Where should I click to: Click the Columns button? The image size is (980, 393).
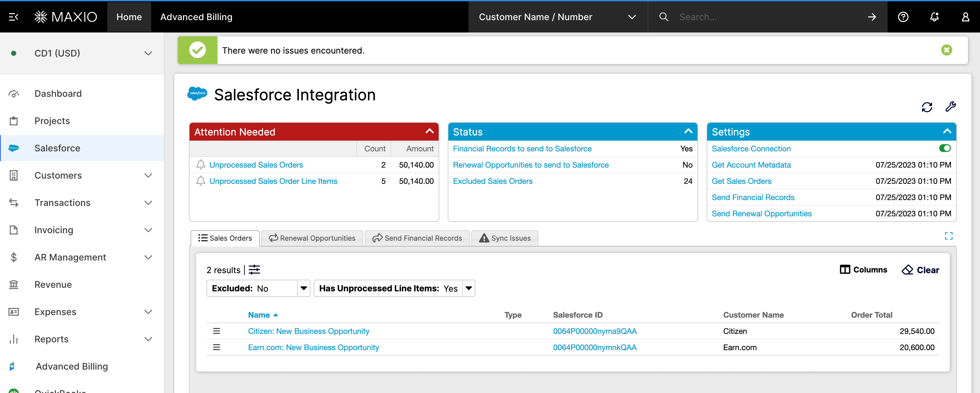click(x=863, y=270)
